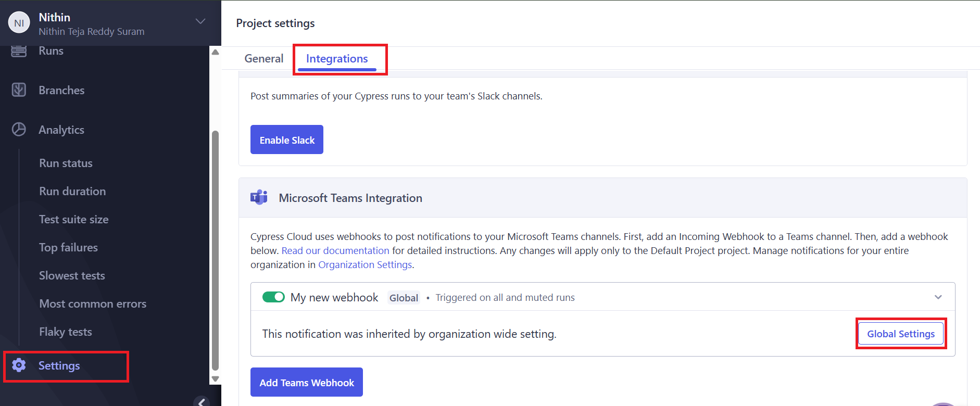Go to Test suite size
Image resolution: width=980 pixels, height=406 pixels.
click(x=74, y=219)
